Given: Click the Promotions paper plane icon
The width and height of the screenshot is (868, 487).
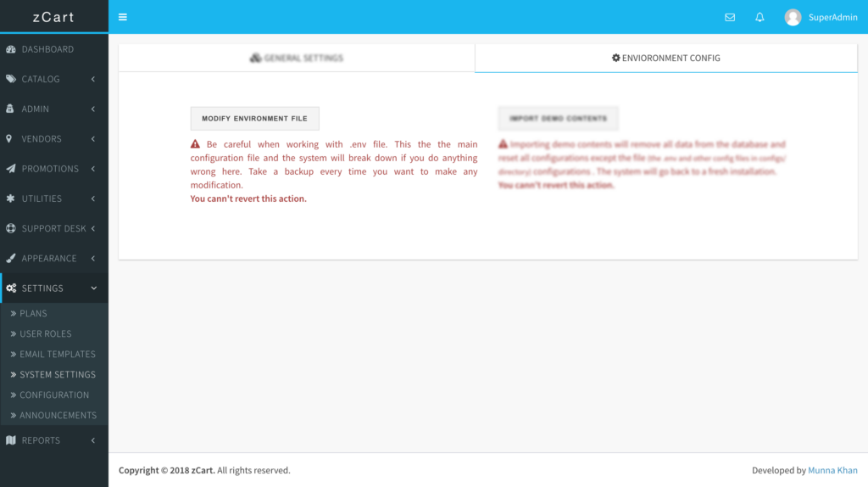Looking at the screenshot, I should 10,169.
